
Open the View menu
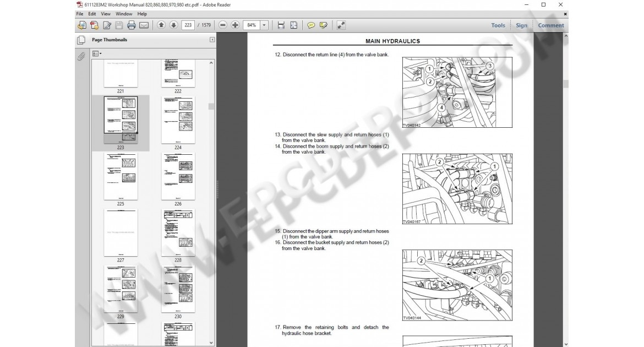tap(106, 14)
